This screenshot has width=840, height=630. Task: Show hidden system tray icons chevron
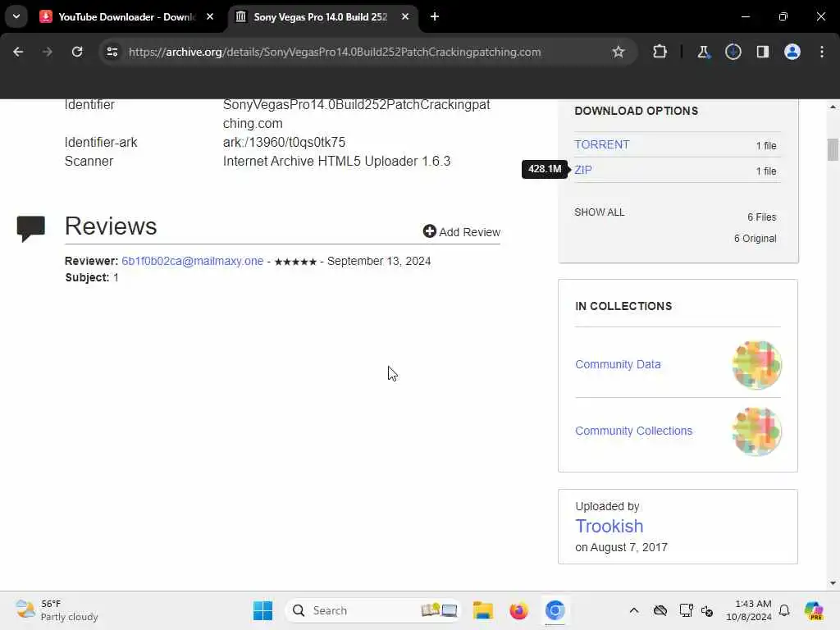tap(634, 610)
